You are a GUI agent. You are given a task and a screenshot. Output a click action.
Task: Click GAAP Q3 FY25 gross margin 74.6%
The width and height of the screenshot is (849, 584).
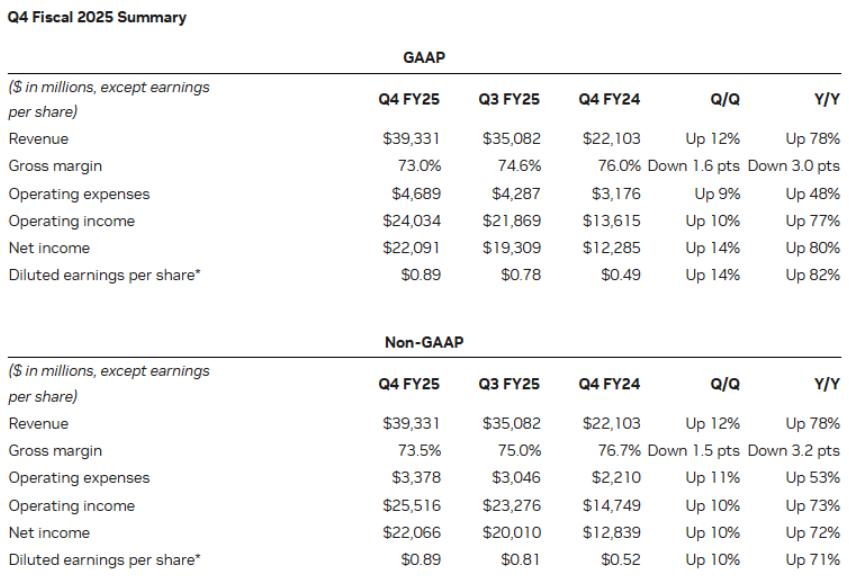tap(517, 166)
